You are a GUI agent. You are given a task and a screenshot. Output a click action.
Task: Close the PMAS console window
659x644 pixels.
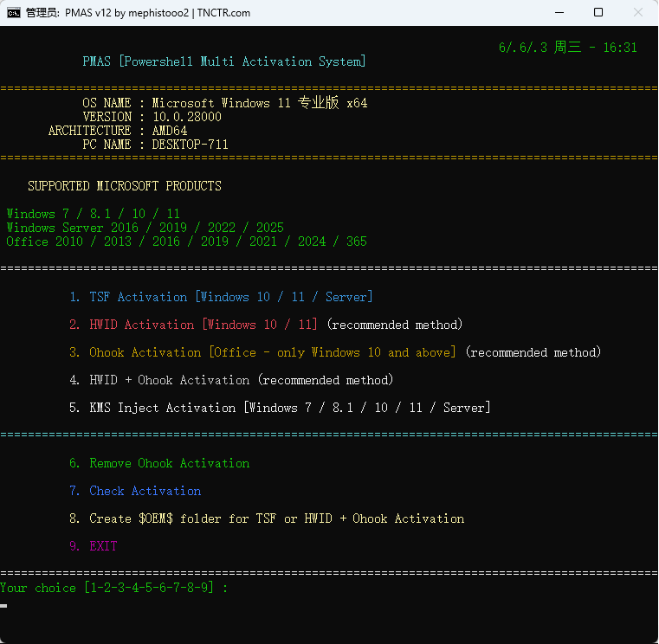click(637, 13)
